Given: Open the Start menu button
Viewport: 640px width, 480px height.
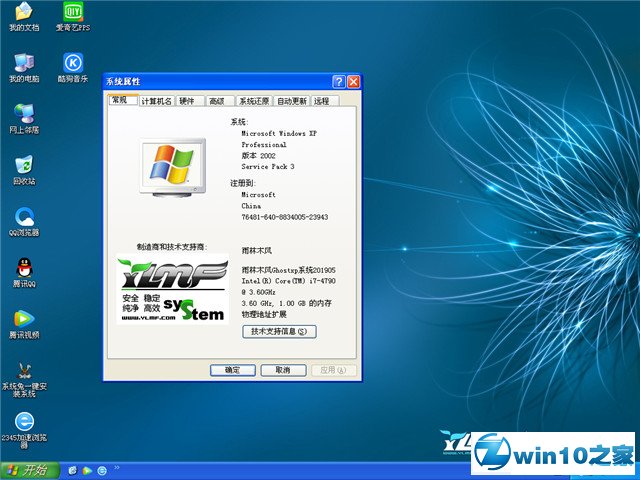Looking at the screenshot, I should click(29, 471).
